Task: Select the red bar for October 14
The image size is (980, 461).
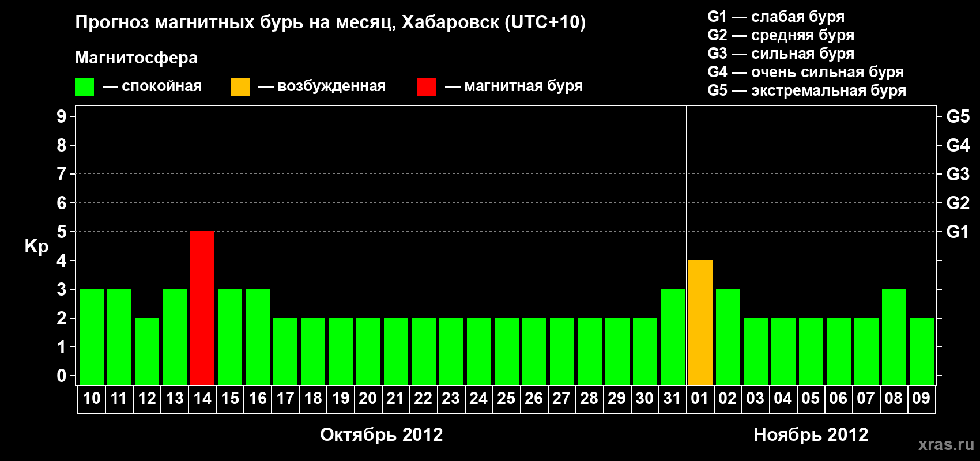Action: click(202, 308)
